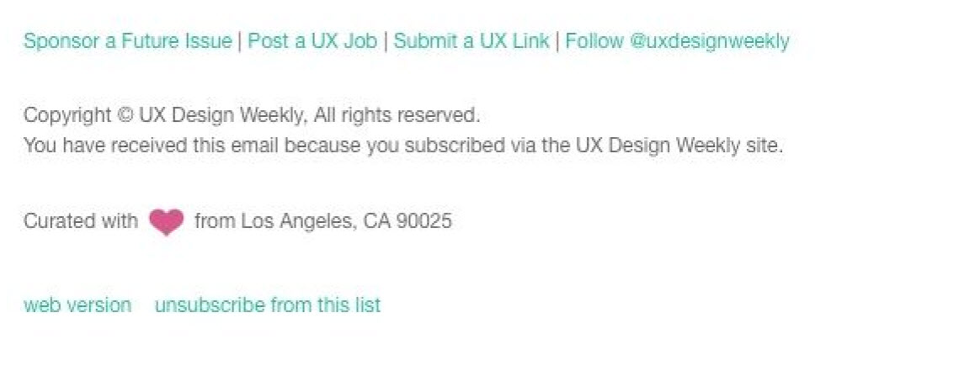This screenshot has width=980, height=371.
Task: Unsubscribe from this list
Action: 268,305
